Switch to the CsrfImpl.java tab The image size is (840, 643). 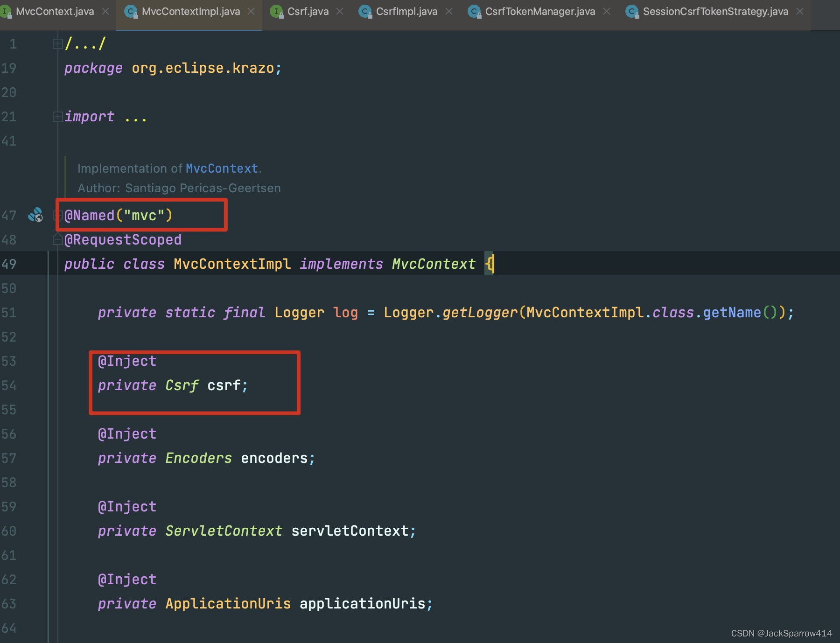pyautogui.click(x=406, y=12)
